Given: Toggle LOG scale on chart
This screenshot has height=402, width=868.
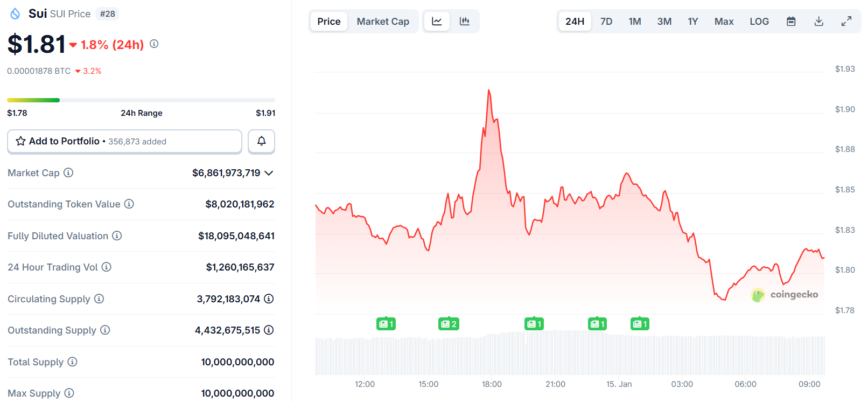Looking at the screenshot, I should (759, 22).
